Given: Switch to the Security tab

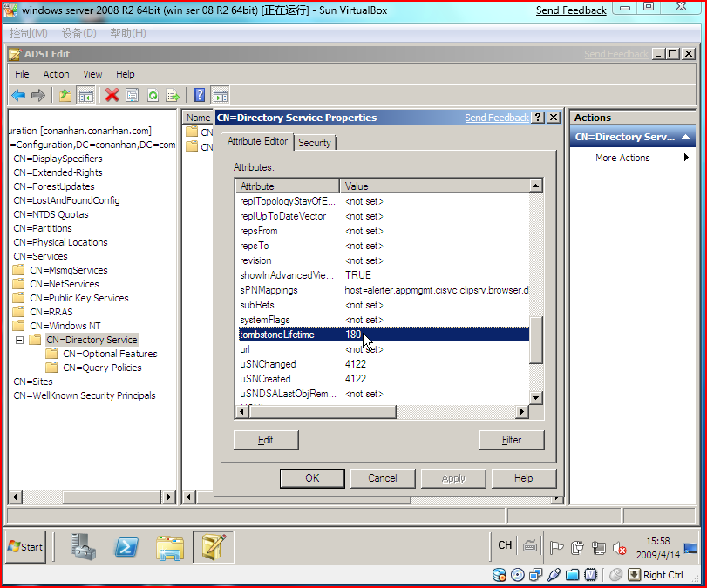Looking at the screenshot, I should (x=315, y=143).
